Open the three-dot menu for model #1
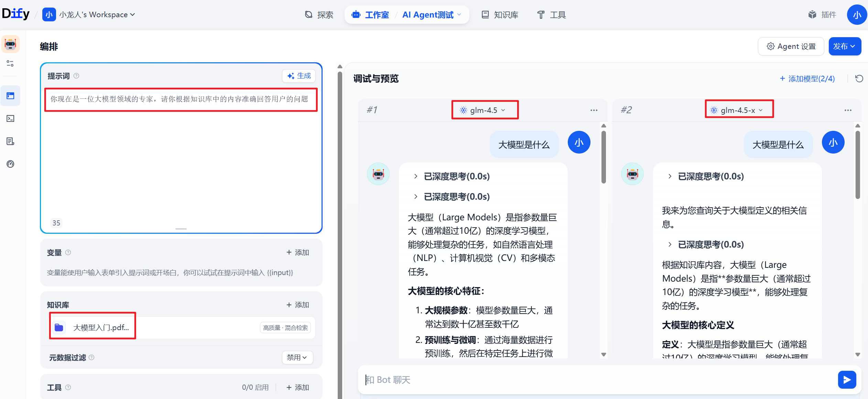The width and height of the screenshot is (868, 399). [x=594, y=110]
